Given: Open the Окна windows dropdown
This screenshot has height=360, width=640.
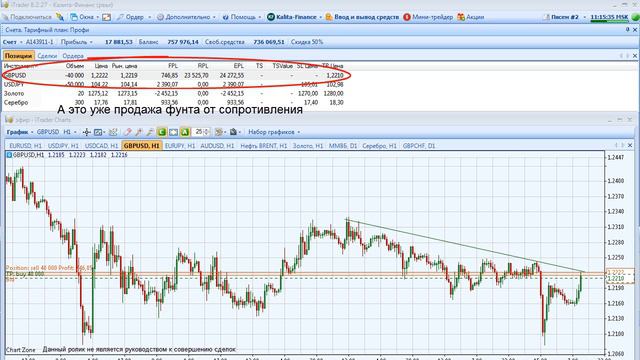Looking at the screenshot, I should pos(84,17).
